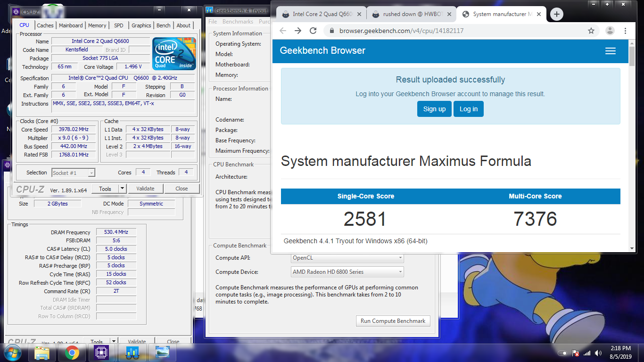Open Chrome's three-dot menu
The height and width of the screenshot is (362, 644).
626,31
